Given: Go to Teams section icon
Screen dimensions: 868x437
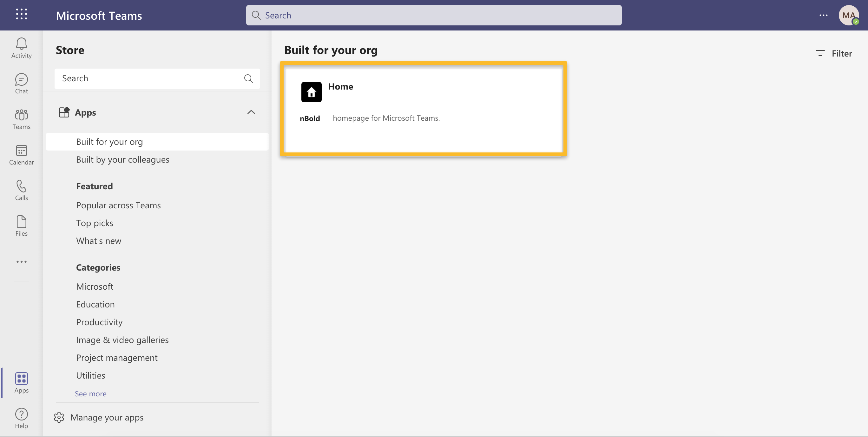Looking at the screenshot, I should pos(21,119).
